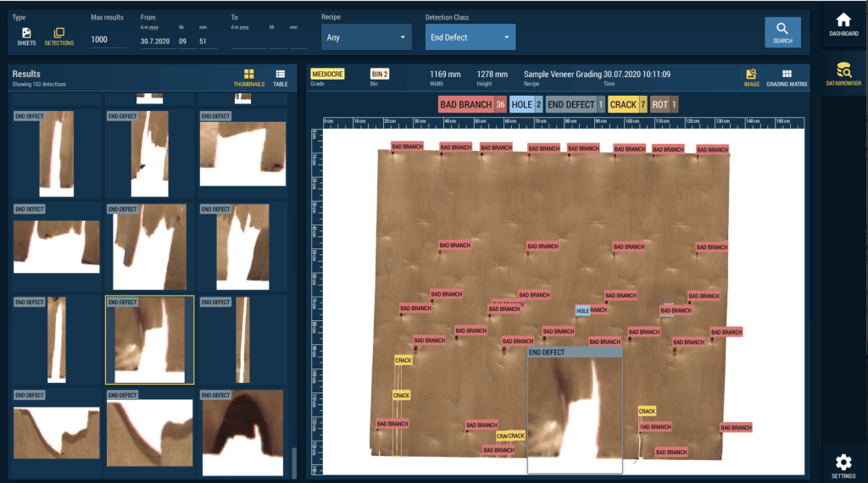Open the Dashboard home icon
The image size is (868, 483).
point(843,24)
